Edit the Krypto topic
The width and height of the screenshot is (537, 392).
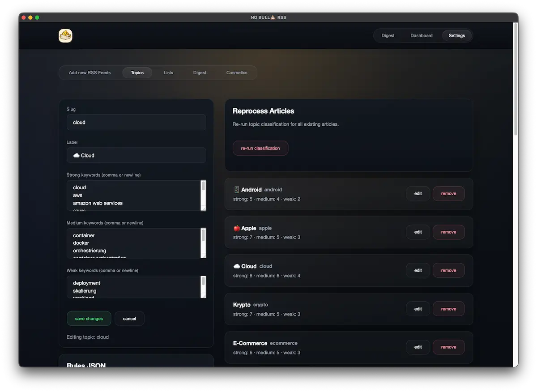[x=418, y=308]
